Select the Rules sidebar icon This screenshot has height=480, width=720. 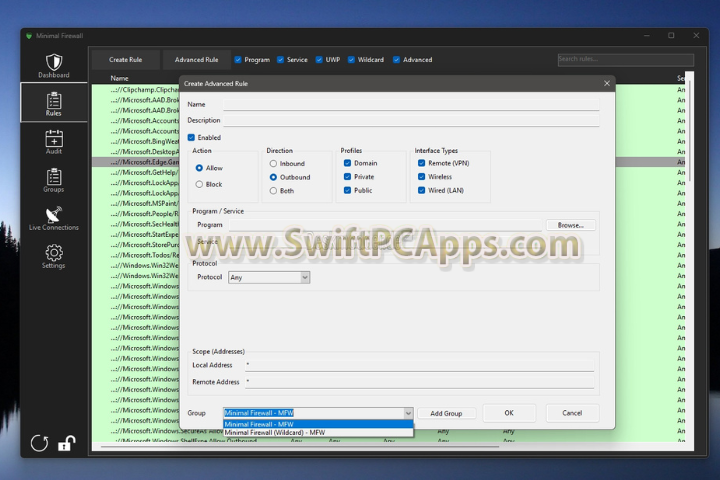pos(54,100)
